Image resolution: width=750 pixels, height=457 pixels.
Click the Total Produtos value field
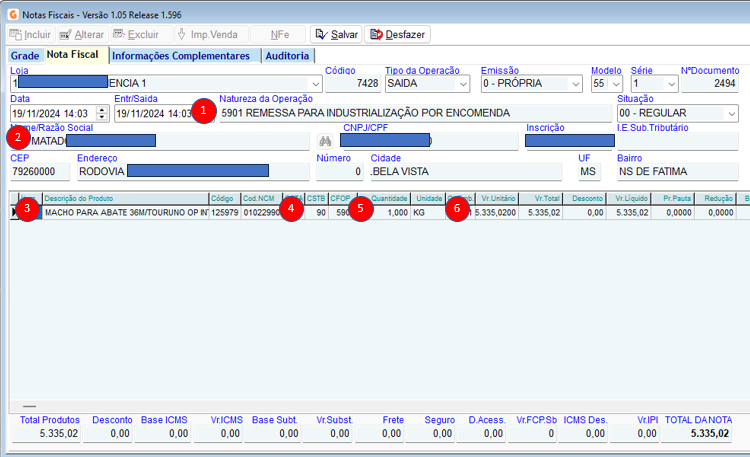[46, 434]
